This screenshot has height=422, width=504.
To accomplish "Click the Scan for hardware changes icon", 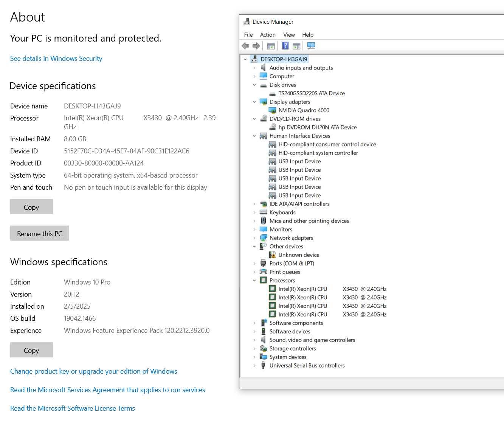I will pos(311,46).
